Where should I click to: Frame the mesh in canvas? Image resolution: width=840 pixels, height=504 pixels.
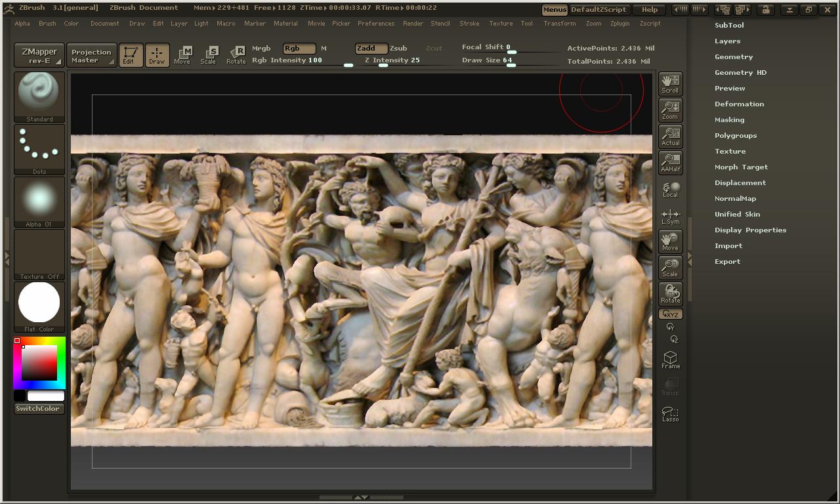tap(670, 359)
